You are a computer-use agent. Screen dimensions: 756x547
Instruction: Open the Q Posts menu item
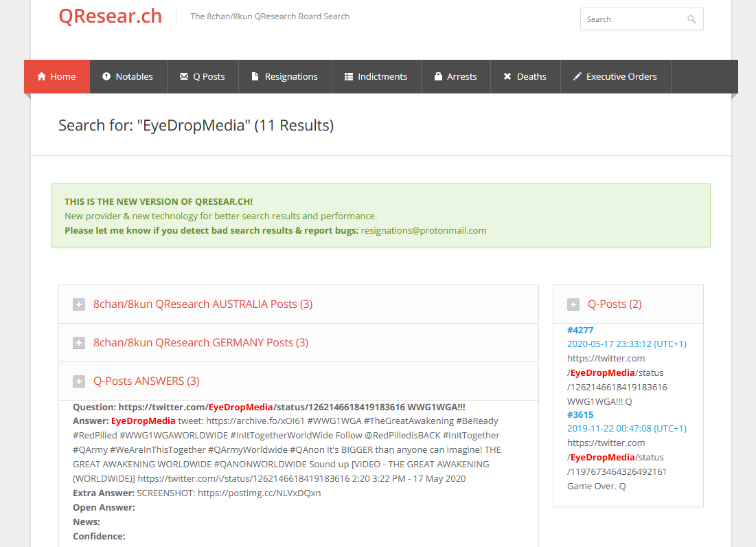point(203,77)
